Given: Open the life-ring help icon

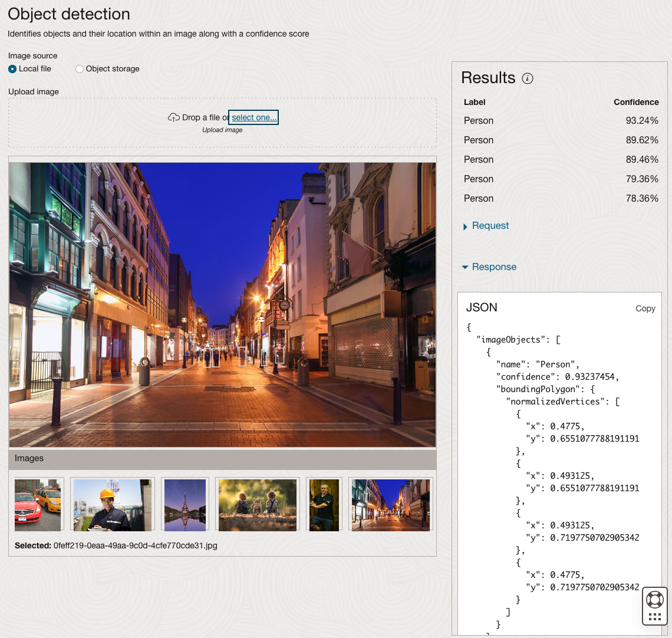Looking at the screenshot, I should tap(654, 600).
